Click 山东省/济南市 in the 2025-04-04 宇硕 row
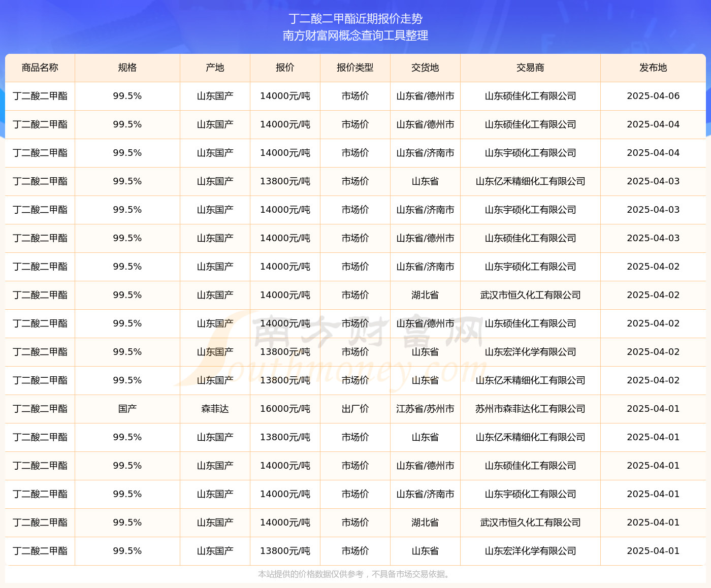Screen dimensions: 711x588 tap(425, 153)
